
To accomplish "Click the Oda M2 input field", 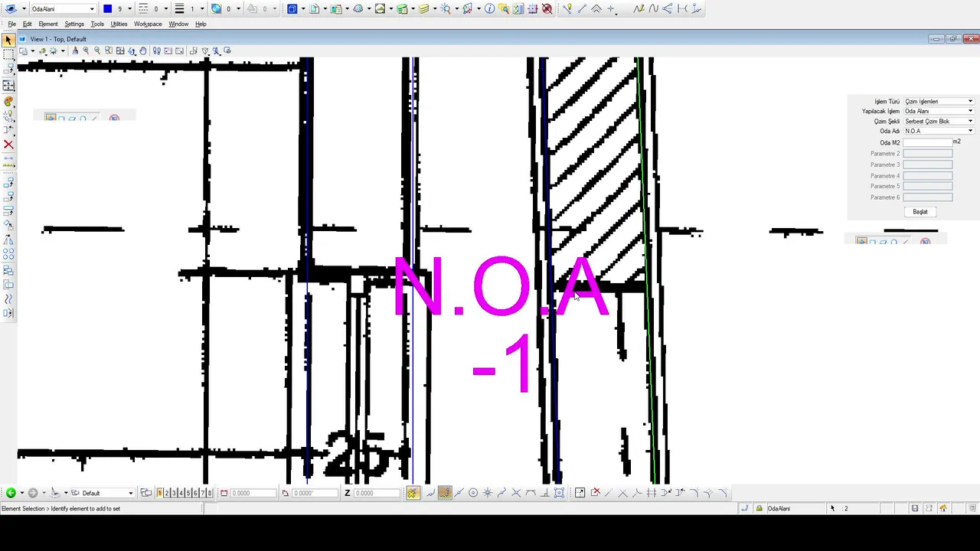I will (x=928, y=142).
